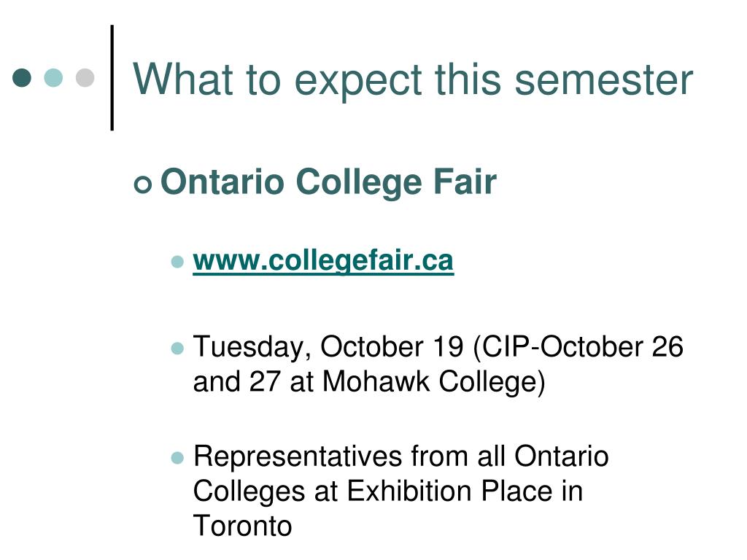Click the vertical black divider line

pos(112,77)
